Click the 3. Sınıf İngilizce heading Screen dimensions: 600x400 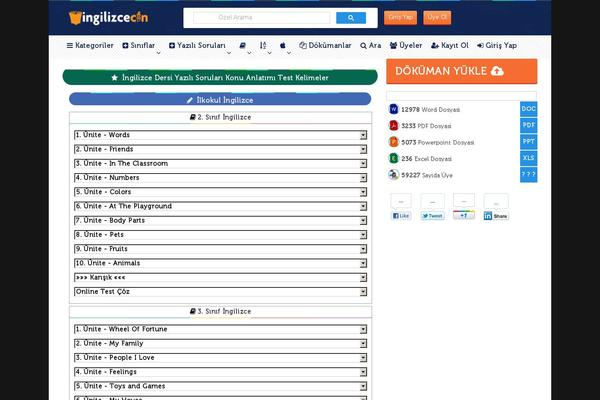pos(220,311)
